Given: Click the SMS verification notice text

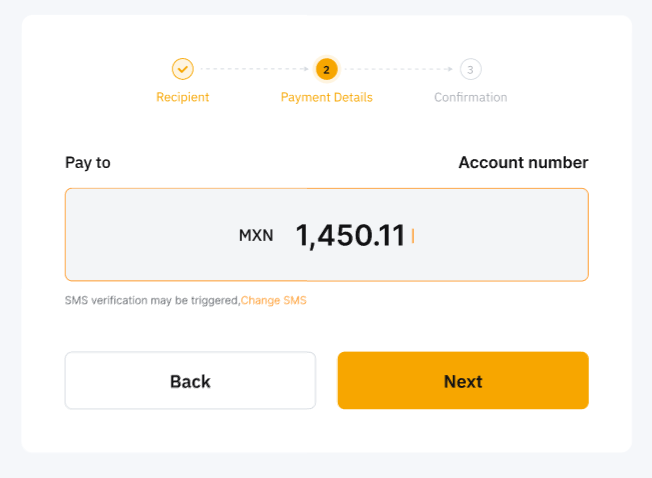Looking at the screenshot, I should coord(152,300).
